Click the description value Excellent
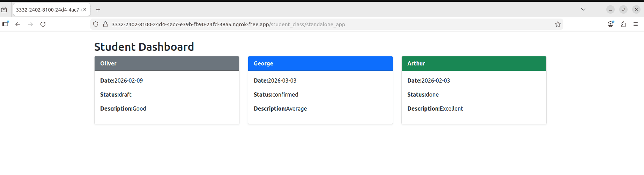 point(451,108)
